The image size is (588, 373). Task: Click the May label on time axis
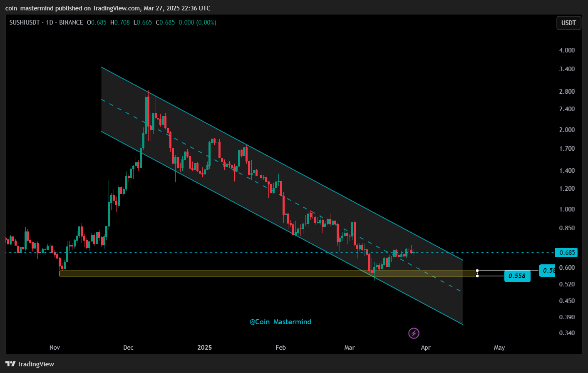[499, 348]
